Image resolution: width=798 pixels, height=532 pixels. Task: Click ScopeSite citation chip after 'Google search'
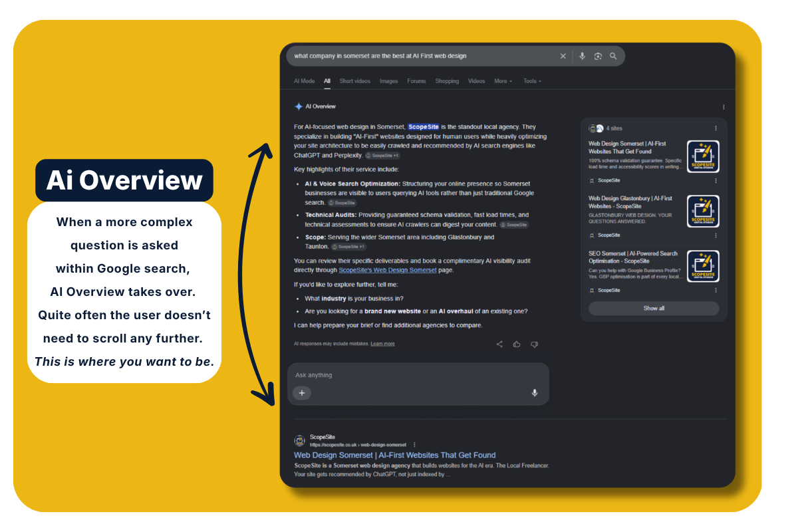(342, 203)
